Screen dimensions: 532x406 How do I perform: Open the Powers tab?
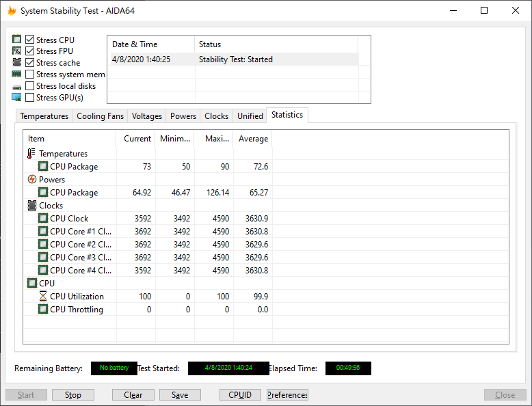coord(183,116)
